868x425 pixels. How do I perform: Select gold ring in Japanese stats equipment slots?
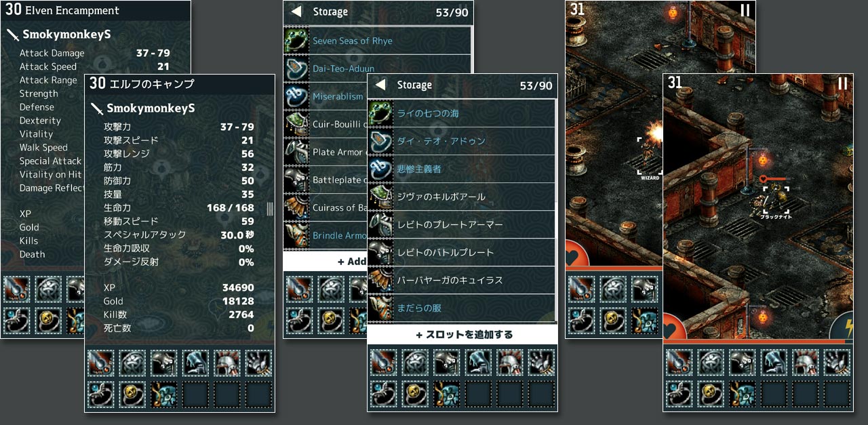pyautogui.click(x=132, y=394)
